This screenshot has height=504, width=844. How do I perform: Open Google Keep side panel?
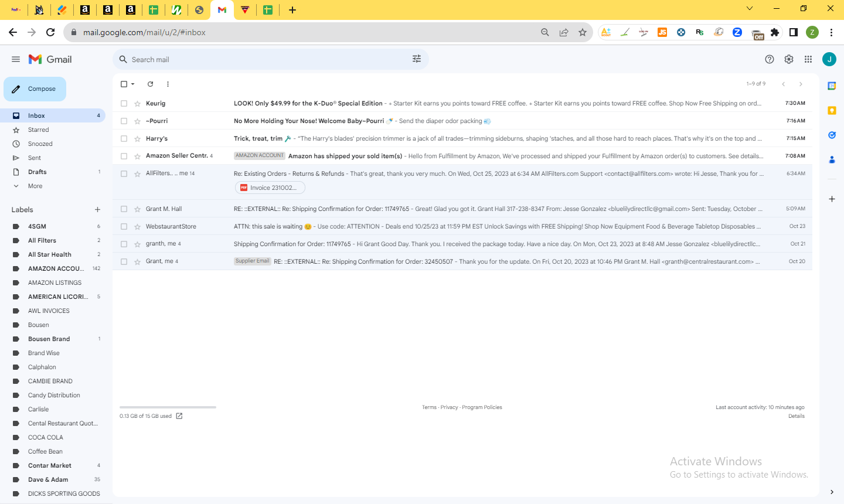(x=832, y=110)
